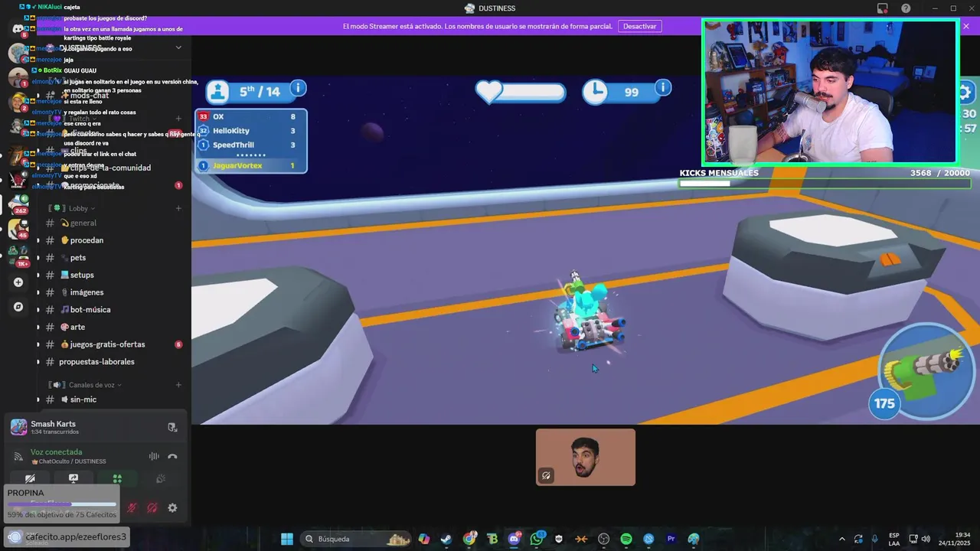Screen dimensions: 980x551
Task: Open Adobe Premiere Pro from the taskbar
Action: (x=671, y=539)
